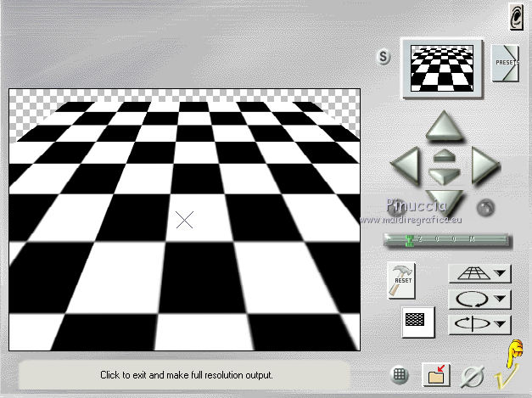This screenshot has height=398, width=532.
Task: Click the X crosshair in the preview
Action: (x=185, y=220)
